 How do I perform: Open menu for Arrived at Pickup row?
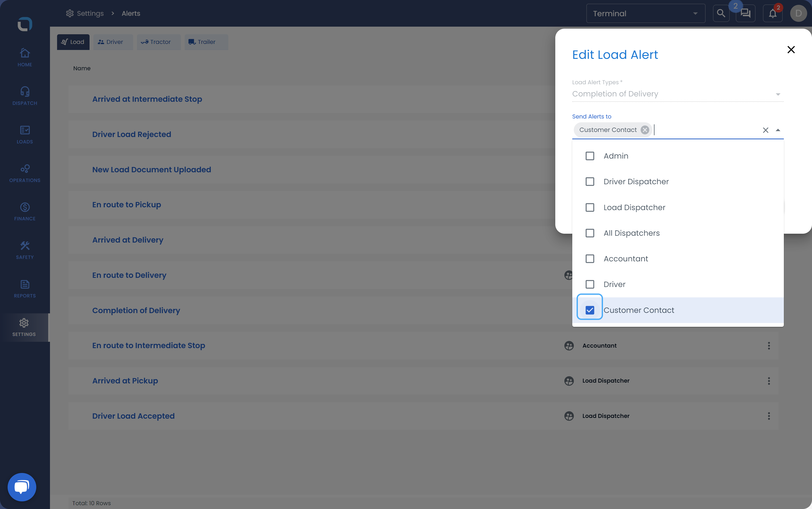coord(769,381)
